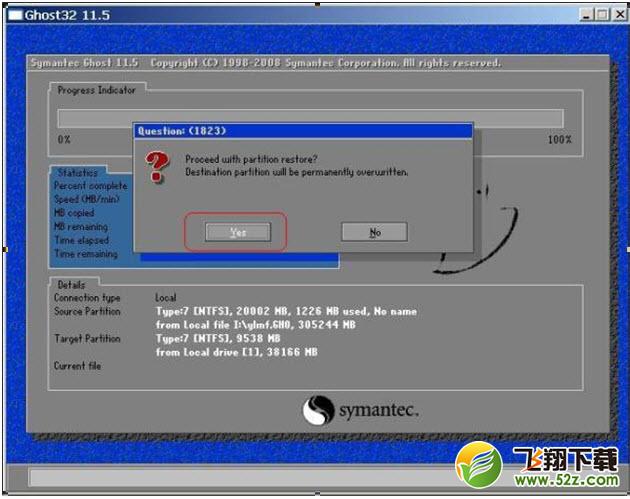
Task: Click the 'symantec.' wordmark text
Action: 379,411
